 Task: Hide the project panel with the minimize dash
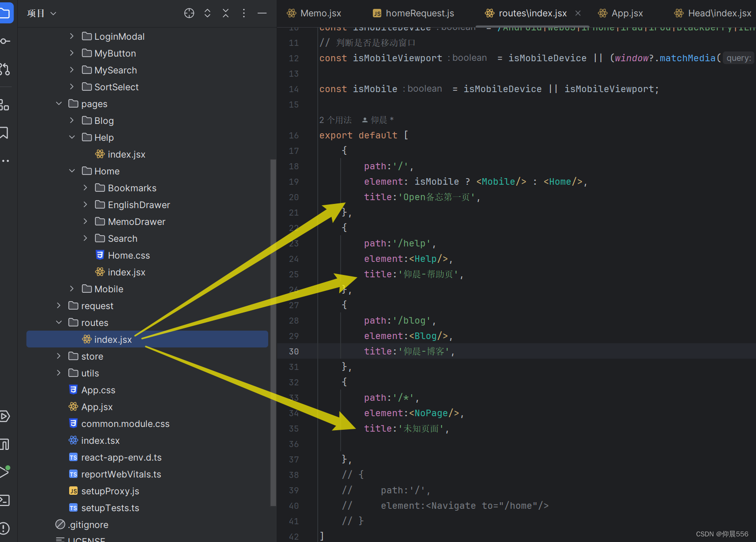(x=262, y=13)
